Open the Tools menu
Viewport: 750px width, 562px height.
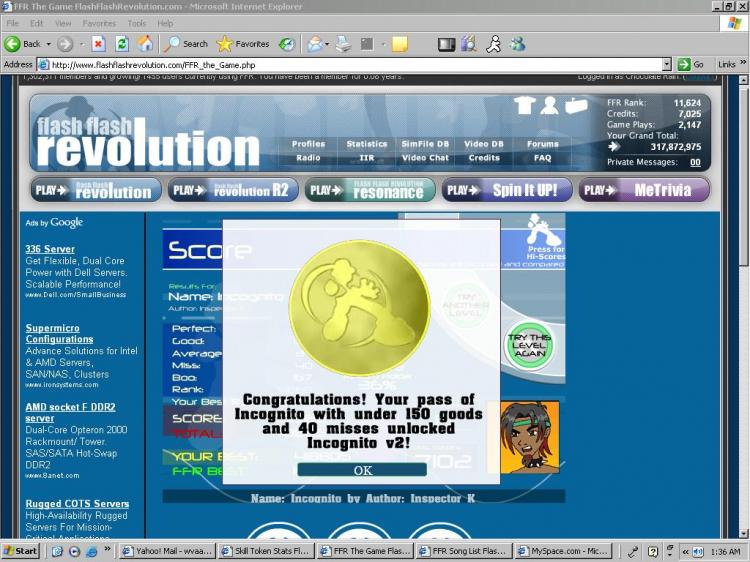coord(137,23)
